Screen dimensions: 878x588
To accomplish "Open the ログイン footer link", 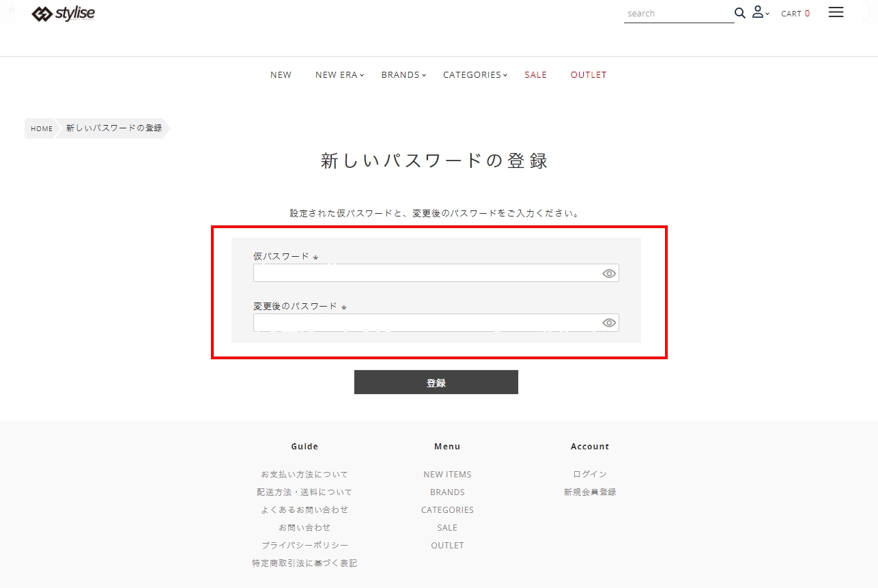I will 590,474.
